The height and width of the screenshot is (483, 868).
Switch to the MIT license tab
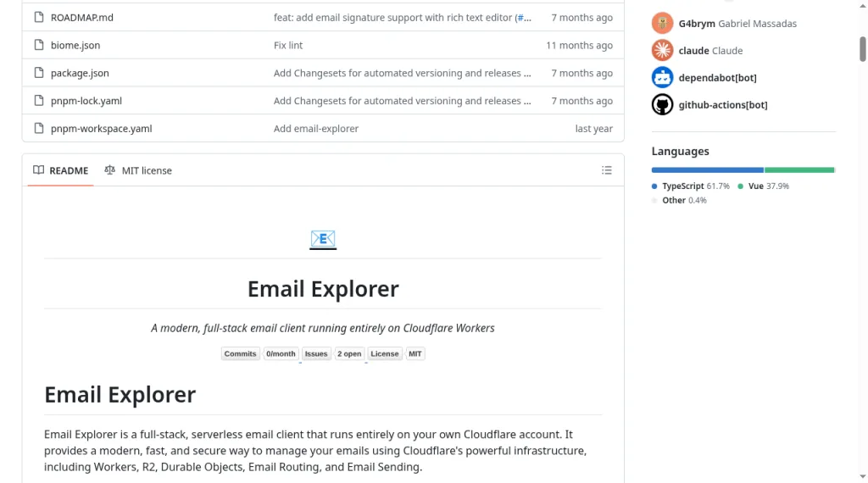(x=138, y=170)
